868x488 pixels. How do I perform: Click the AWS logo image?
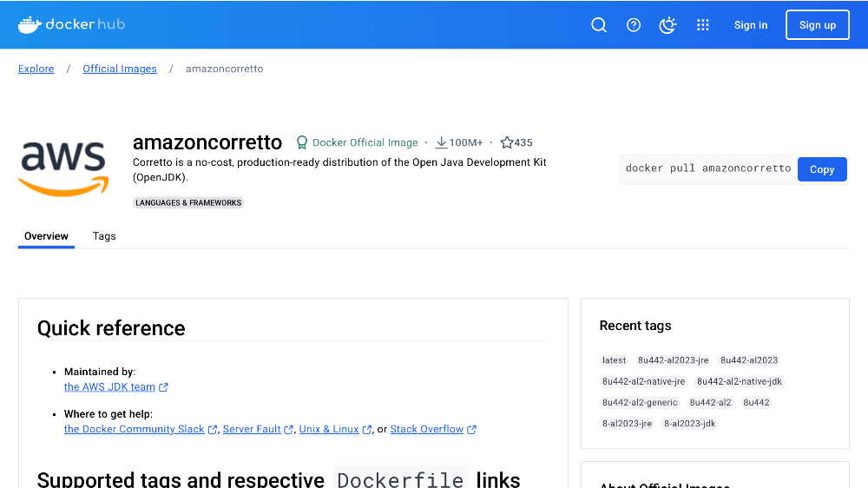pos(63,168)
